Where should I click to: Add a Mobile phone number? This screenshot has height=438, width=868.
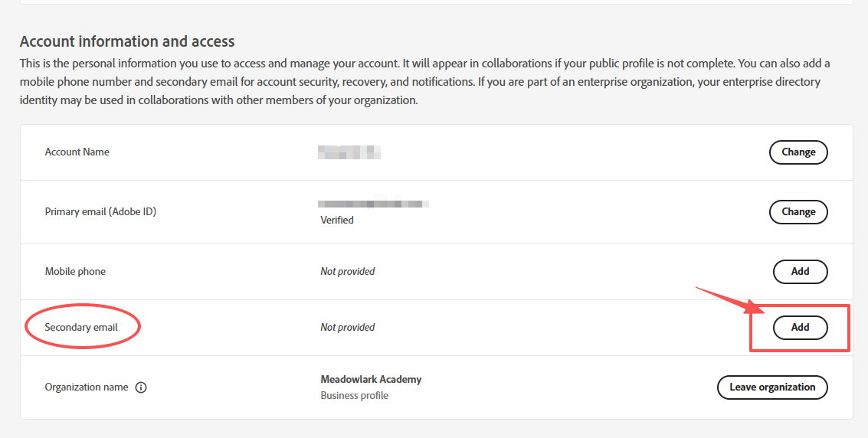800,271
